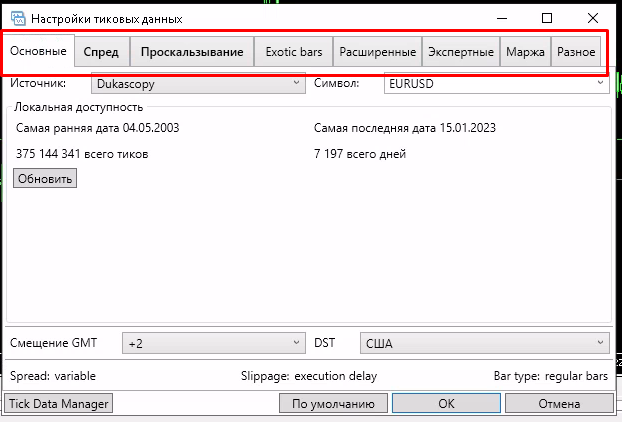The height and width of the screenshot is (422, 622).
Task: Open Tick Data Manager
Action: coord(59,403)
